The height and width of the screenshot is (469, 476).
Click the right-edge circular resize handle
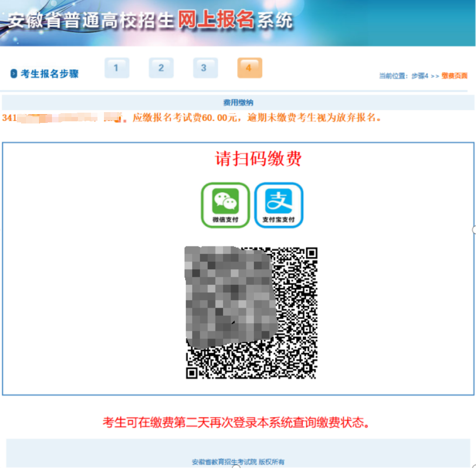[x=474, y=230]
